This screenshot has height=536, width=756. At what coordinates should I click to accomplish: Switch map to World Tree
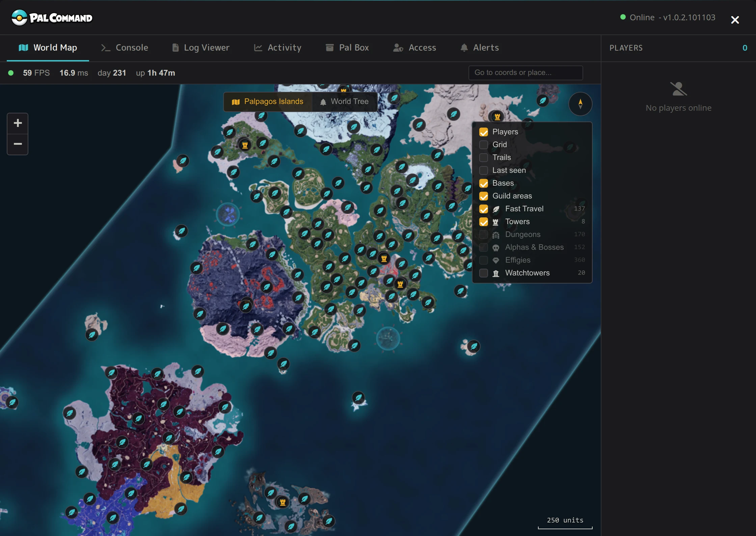point(344,102)
